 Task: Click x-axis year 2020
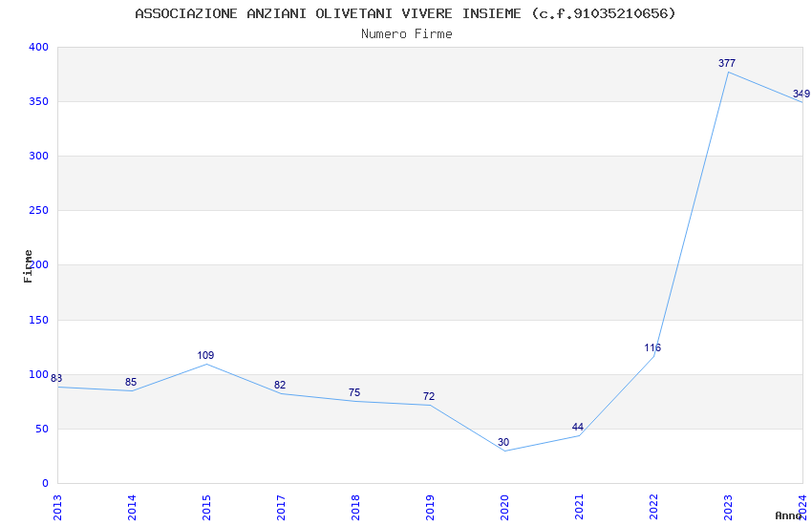[505, 508]
